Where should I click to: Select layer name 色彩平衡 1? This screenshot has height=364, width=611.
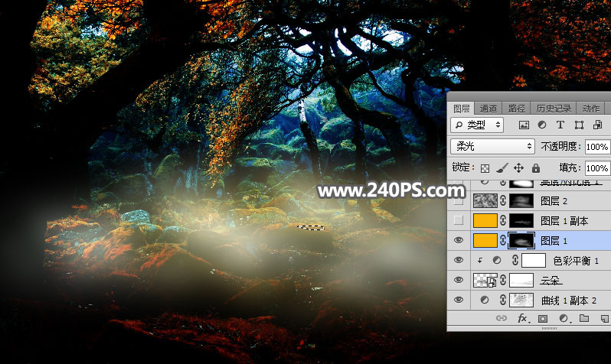click(576, 261)
